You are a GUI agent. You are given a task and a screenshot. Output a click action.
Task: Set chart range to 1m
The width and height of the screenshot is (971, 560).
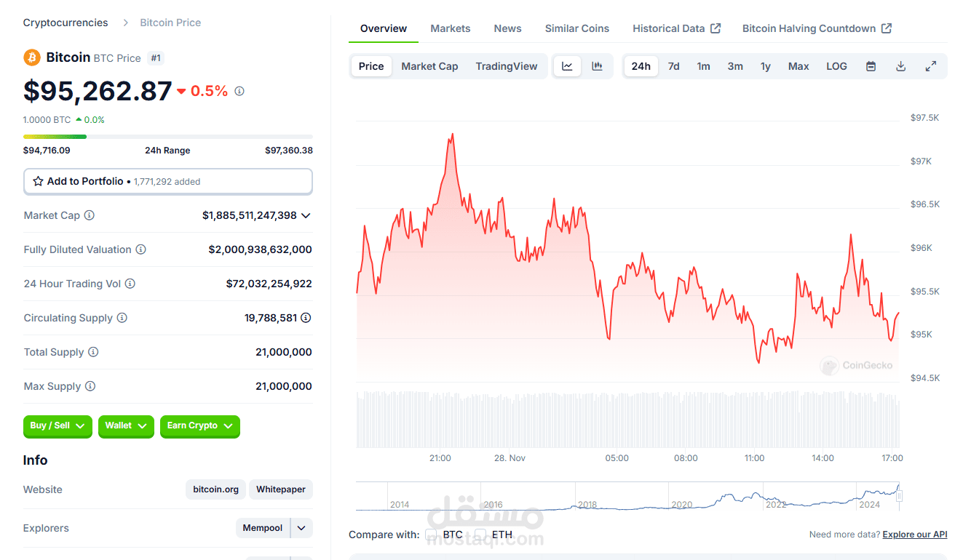[x=703, y=66]
